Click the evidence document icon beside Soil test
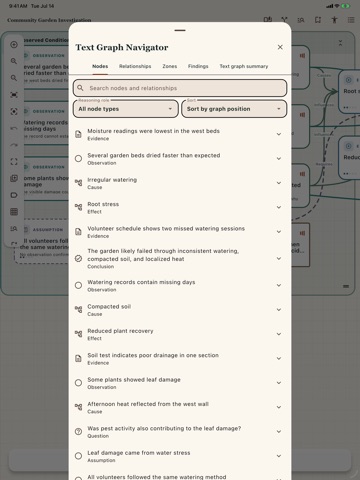 tap(78, 358)
